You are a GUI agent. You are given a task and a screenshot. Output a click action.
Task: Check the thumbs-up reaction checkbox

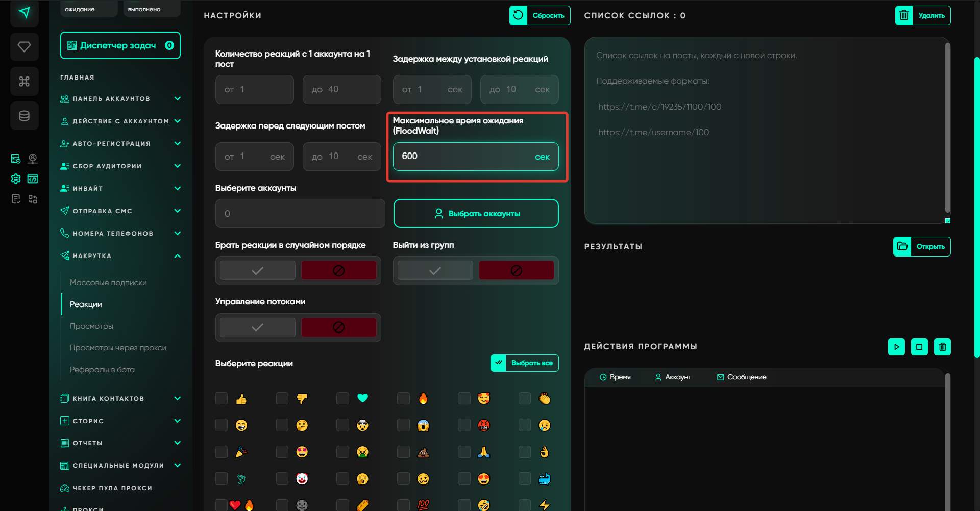[222, 398]
